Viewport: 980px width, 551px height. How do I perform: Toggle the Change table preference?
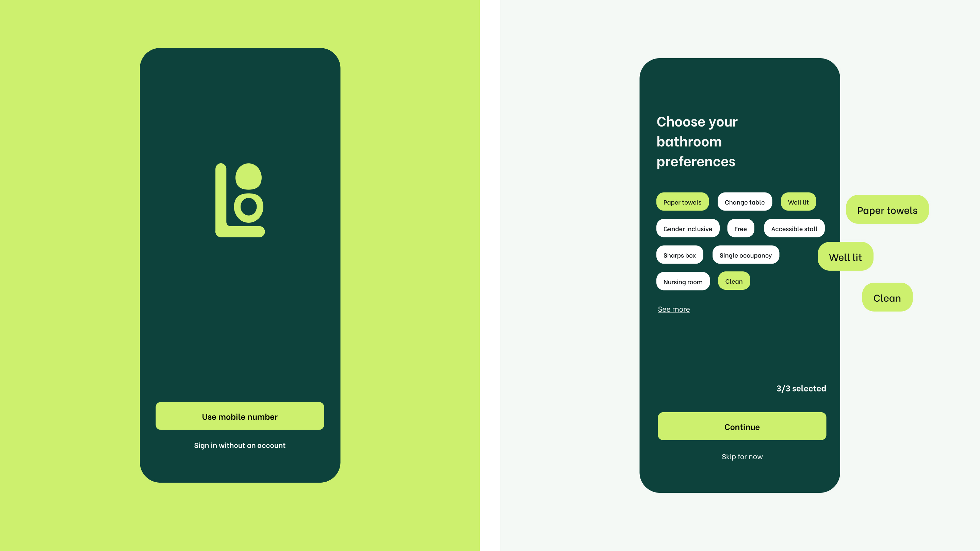tap(745, 201)
